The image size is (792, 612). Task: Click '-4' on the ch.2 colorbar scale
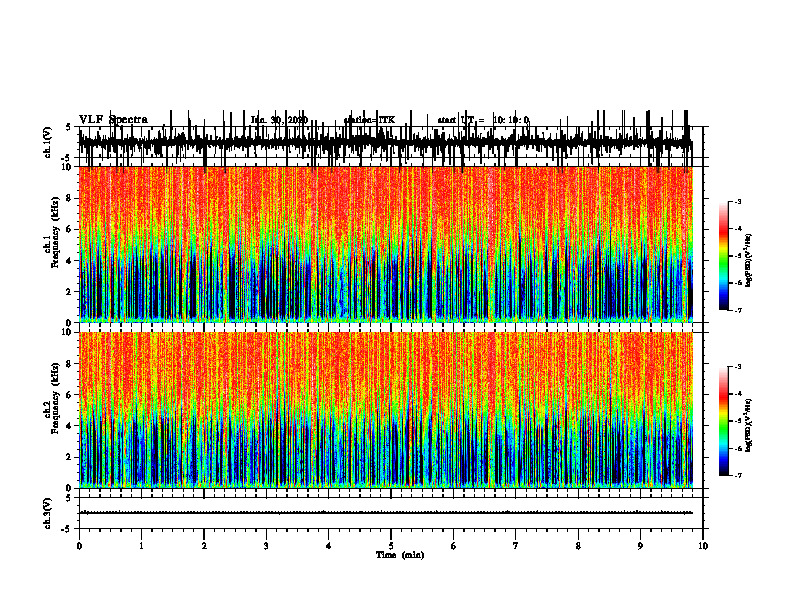coord(738,394)
